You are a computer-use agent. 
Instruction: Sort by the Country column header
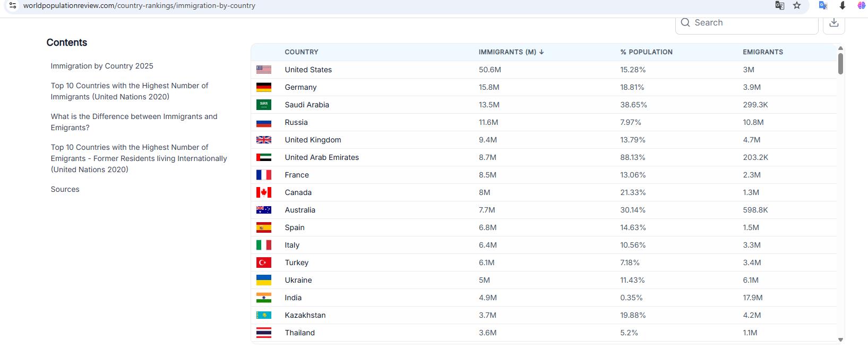point(301,52)
